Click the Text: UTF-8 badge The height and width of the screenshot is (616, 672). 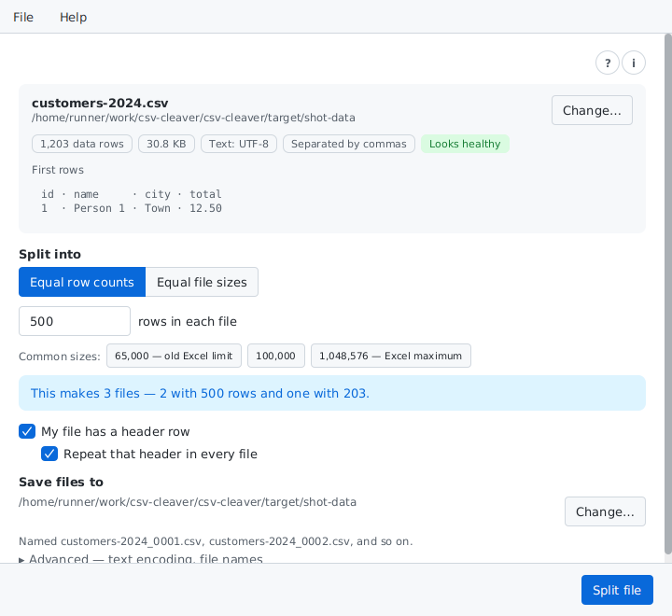239,144
